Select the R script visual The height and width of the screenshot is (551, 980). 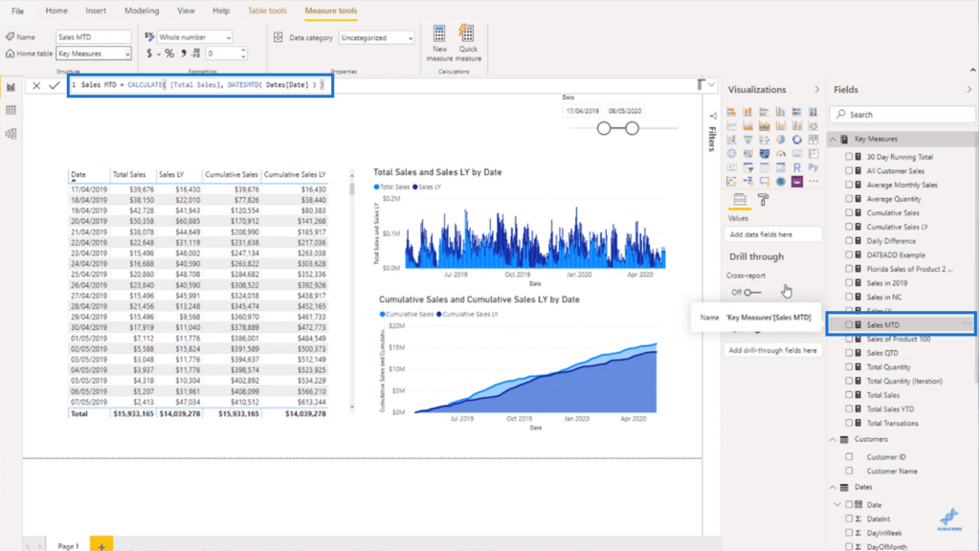click(797, 167)
